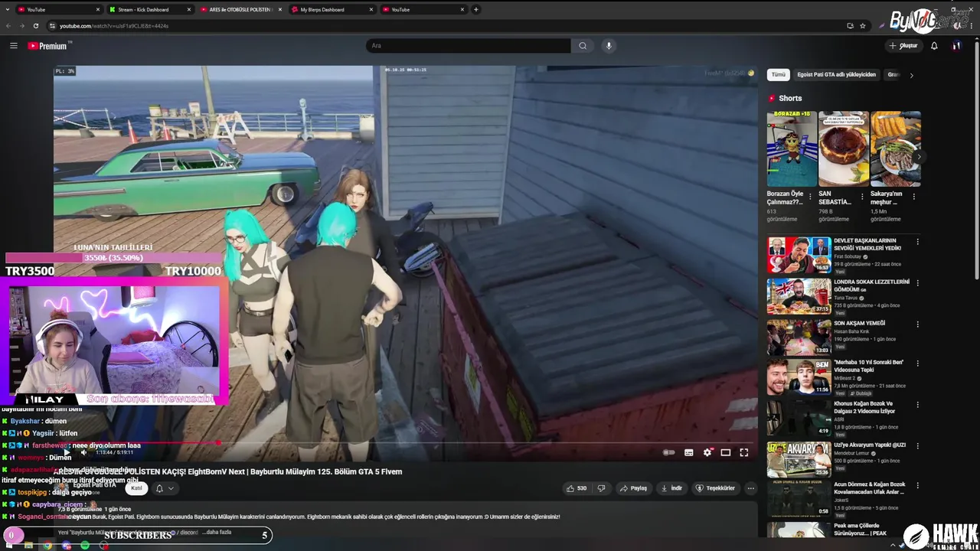Enter fullscreen video mode
The height and width of the screenshot is (551, 980).
[743, 452]
